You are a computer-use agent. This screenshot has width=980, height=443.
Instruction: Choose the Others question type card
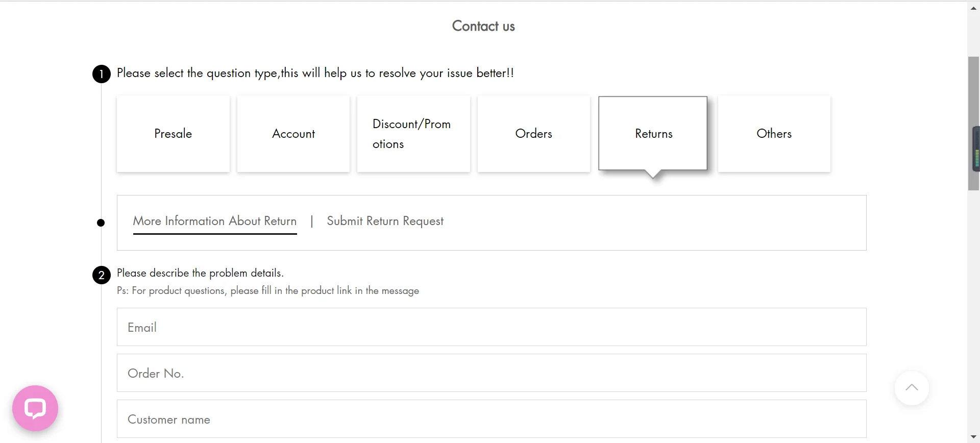(774, 134)
